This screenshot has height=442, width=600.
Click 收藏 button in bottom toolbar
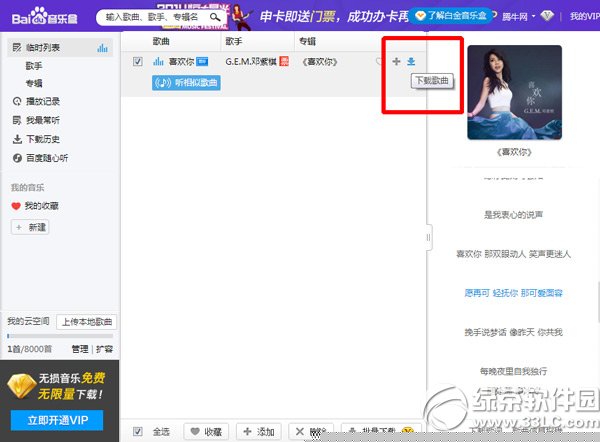206,432
